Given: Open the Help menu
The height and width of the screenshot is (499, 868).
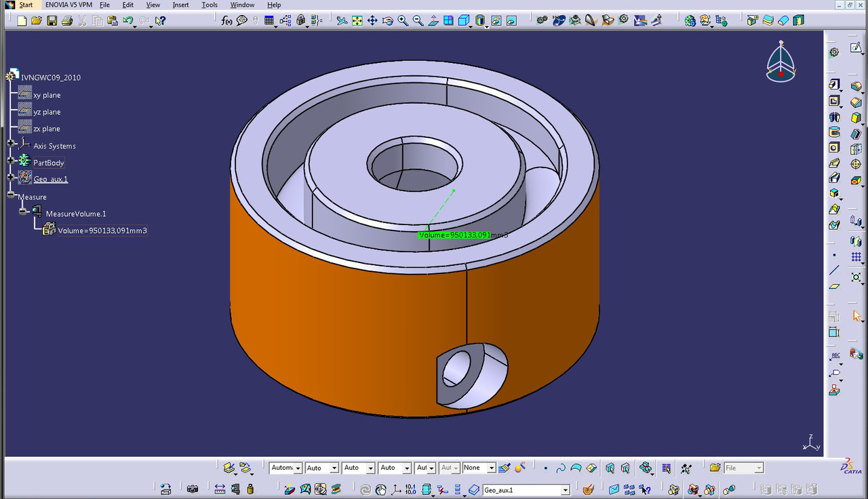Looking at the screenshot, I should point(274,5).
